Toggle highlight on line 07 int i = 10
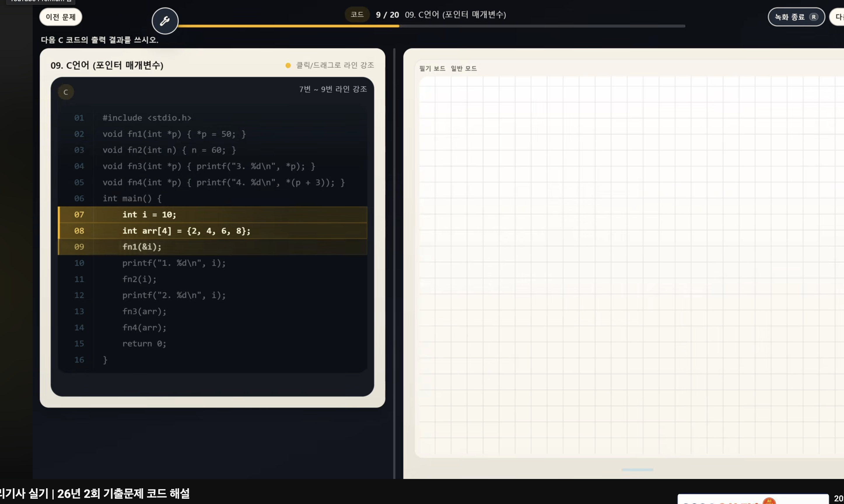Screen dimensions: 844x504 tap(212, 215)
